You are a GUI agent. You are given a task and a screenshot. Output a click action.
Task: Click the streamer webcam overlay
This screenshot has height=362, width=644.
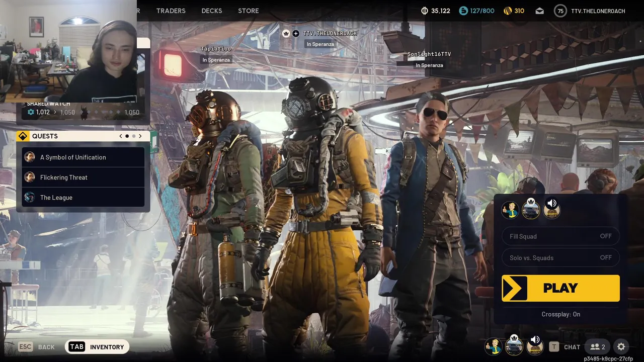(68, 51)
